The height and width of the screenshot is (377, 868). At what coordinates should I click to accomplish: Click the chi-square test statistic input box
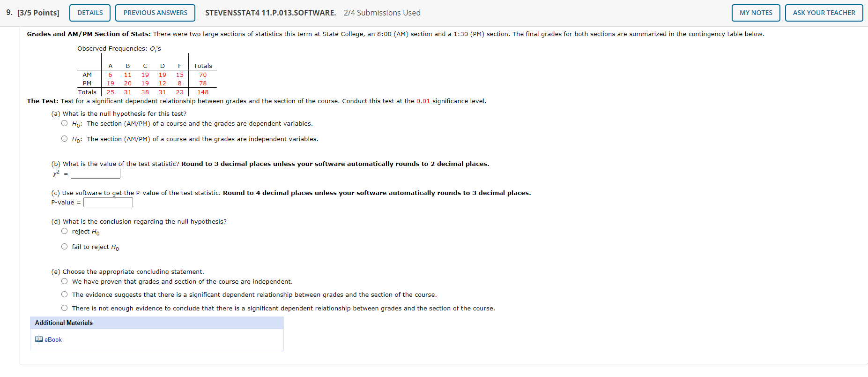coord(95,173)
